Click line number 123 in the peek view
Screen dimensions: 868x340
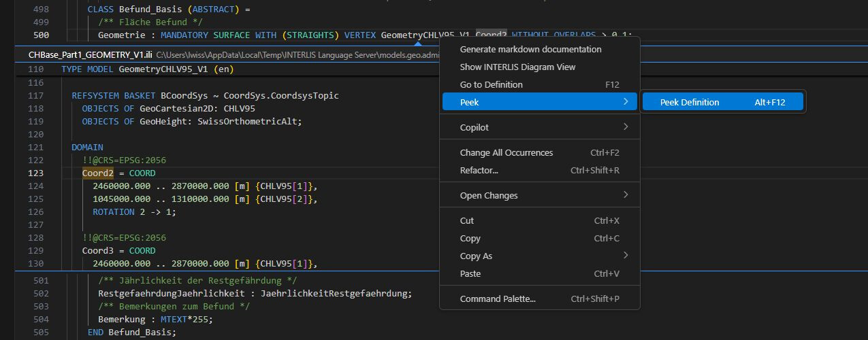pyautogui.click(x=35, y=173)
